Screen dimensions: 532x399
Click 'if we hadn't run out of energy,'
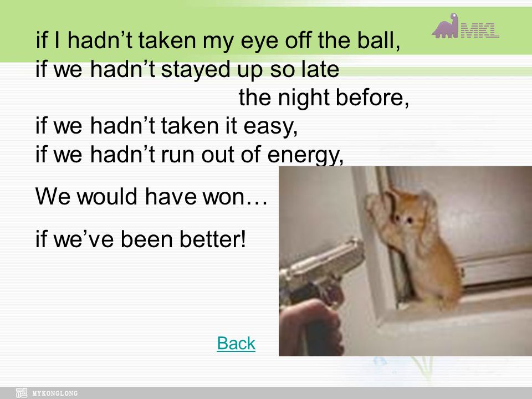click(190, 155)
